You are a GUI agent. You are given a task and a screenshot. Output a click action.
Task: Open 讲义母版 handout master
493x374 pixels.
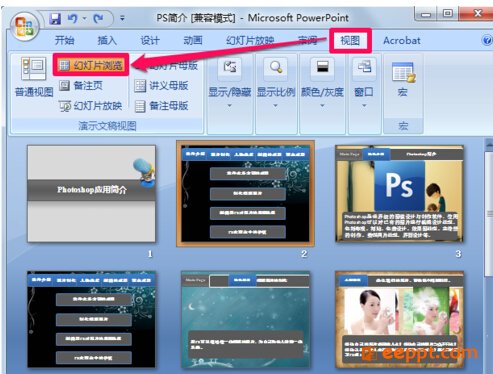[161, 86]
